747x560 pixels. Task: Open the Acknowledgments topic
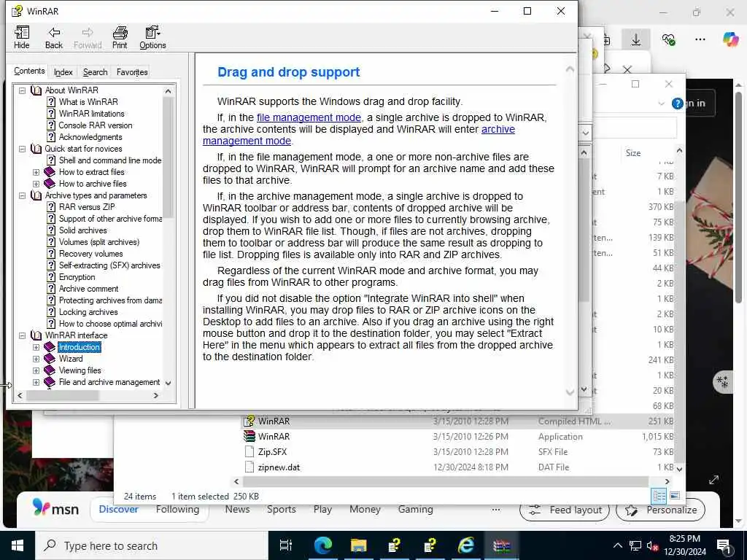[90, 136]
